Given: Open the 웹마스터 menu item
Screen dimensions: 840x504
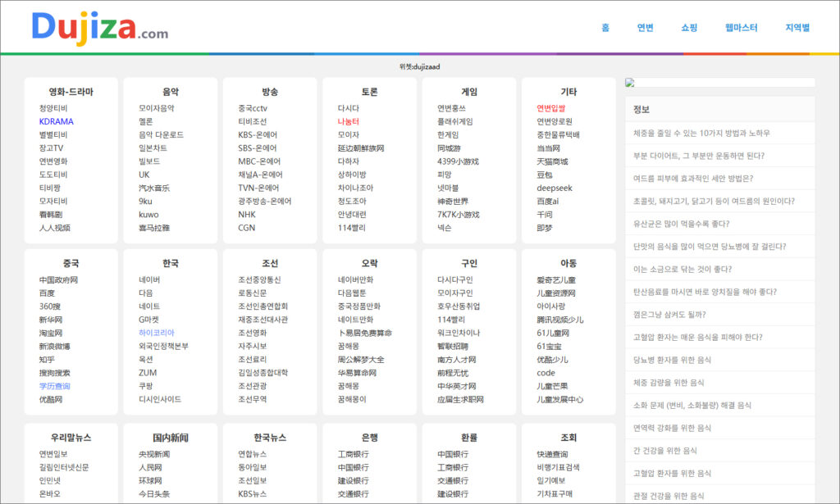Looking at the screenshot, I should (742, 28).
